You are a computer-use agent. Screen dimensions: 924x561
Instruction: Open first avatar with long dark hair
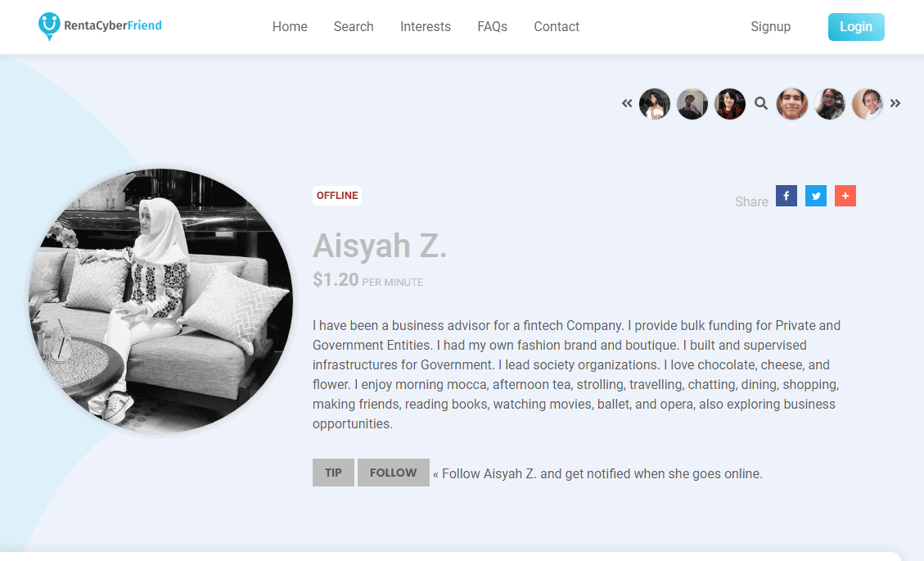click(x=655, y=104)
